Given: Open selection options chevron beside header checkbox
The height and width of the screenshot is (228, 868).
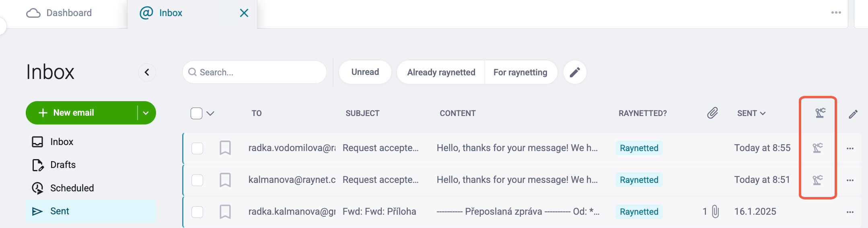Looking at the screenshot, I should pos(210,113).
